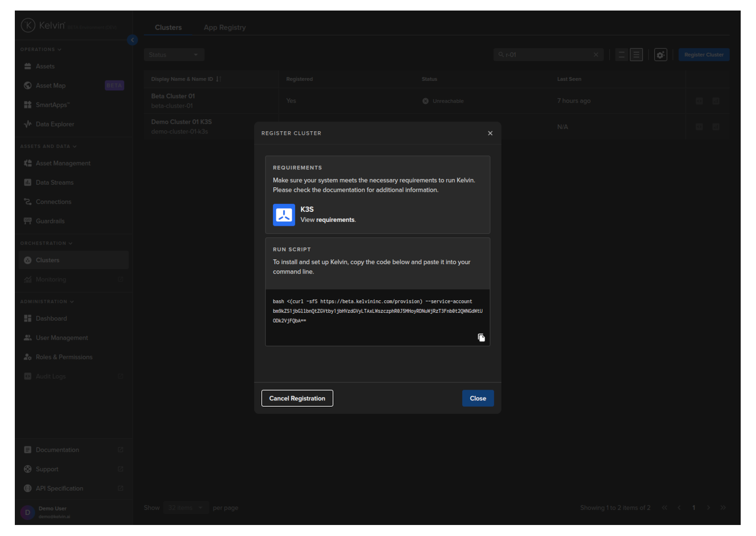Switch to comfortable row density view
756x536 pixels.
point(636,55)
